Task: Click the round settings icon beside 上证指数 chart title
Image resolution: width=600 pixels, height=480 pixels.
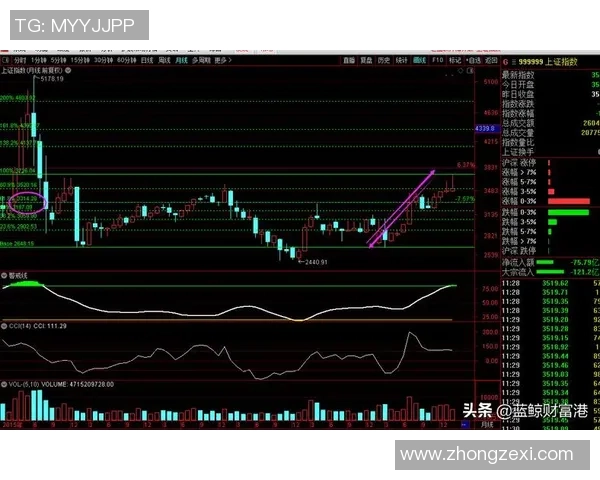Action: tap(67, 72)
